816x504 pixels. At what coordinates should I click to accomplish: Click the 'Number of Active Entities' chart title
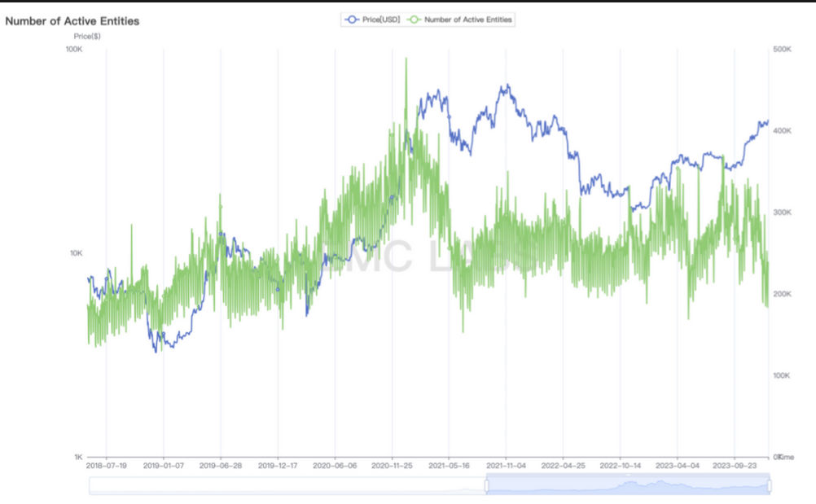coord(72,21)
